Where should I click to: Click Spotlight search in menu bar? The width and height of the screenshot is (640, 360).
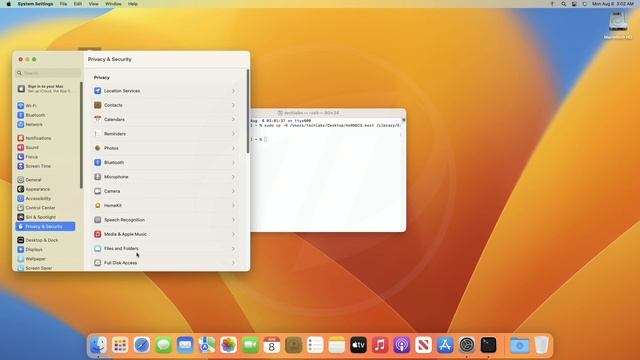[563, 4]
